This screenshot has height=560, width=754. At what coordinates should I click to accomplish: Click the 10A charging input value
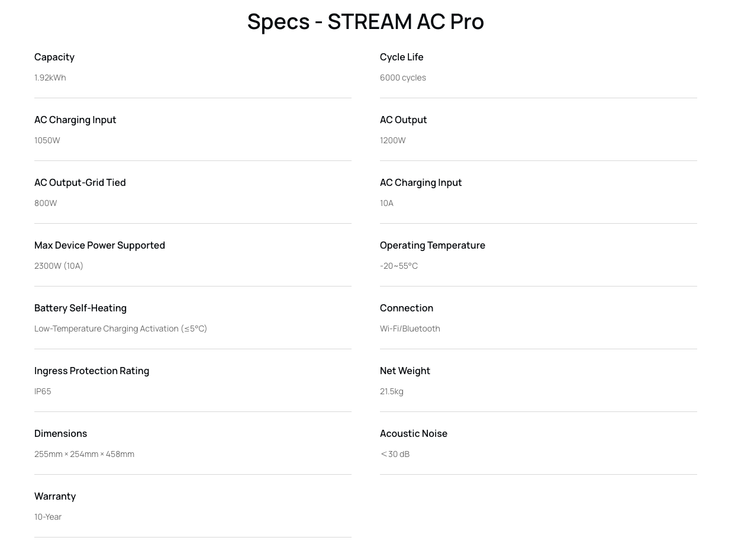[x=386, y=203]
